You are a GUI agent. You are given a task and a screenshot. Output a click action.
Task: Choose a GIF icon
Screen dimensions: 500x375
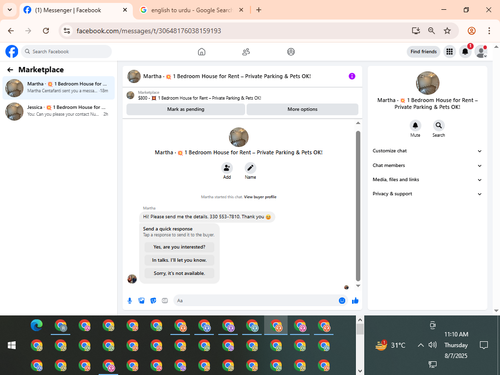tap(165, 301)
